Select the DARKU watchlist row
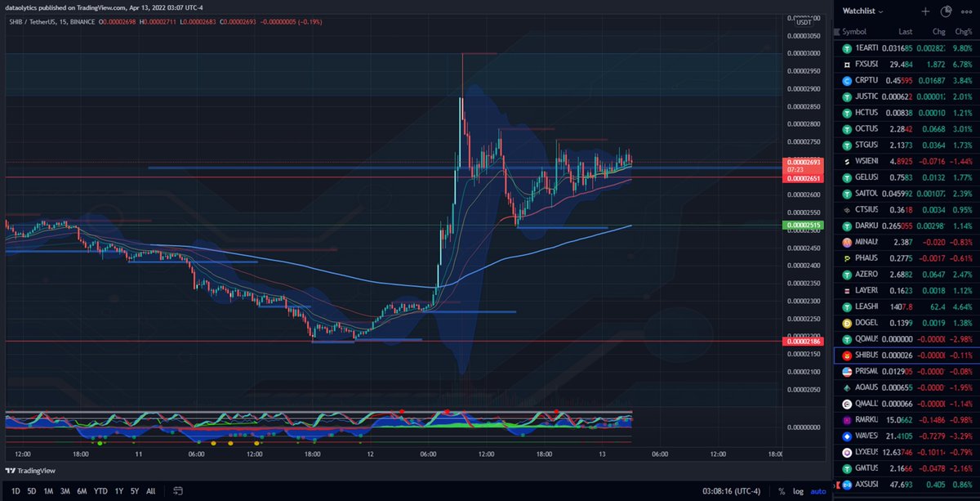This screenshot has height=501, width=980. pyautogui.click(x=906, y=226)
